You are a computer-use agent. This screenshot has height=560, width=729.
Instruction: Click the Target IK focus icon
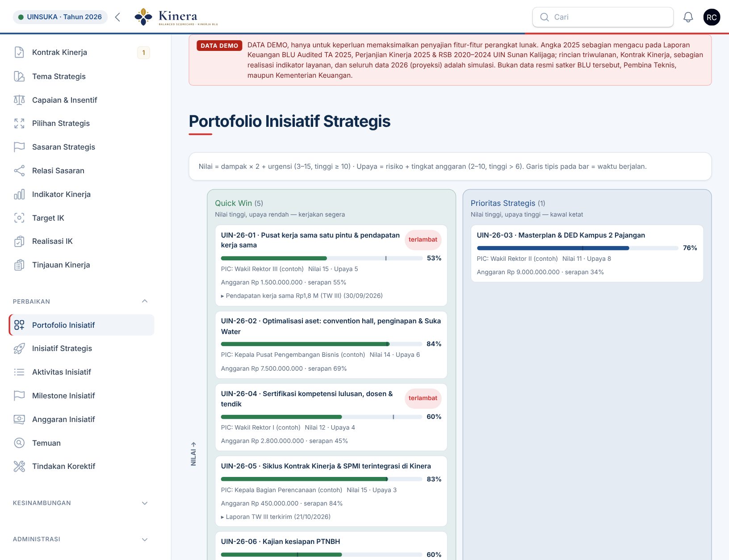coord(19,218)
